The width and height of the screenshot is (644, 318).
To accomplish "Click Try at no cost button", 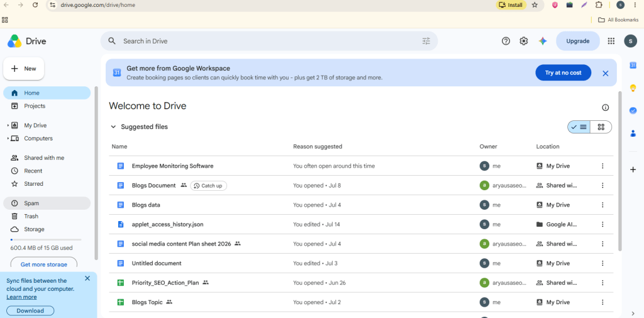I will coord(563,73).
